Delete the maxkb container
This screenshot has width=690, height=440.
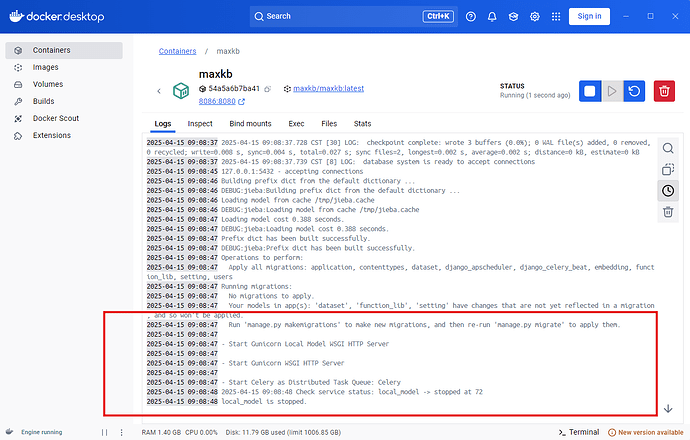coord(664,91)
